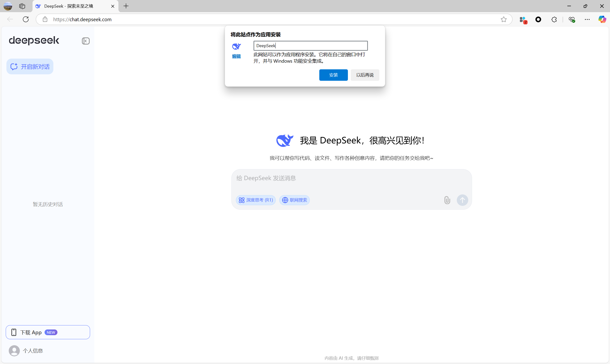Viewport: 610px width, 364px height.
Task: Click the NEW badge on 下载 App
Action: pyautogui.click(x=51, y=332)
